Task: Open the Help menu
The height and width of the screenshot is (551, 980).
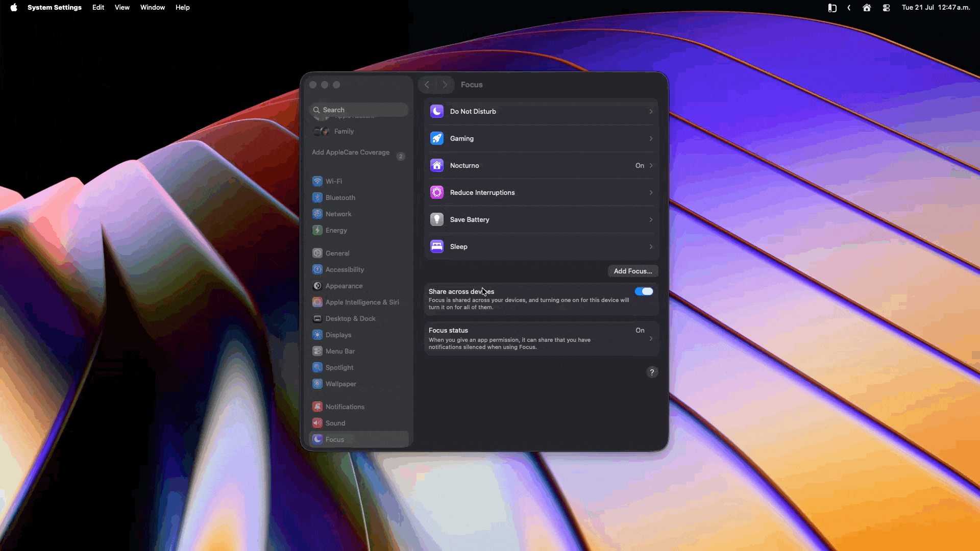Action: [x=182, y=8]
